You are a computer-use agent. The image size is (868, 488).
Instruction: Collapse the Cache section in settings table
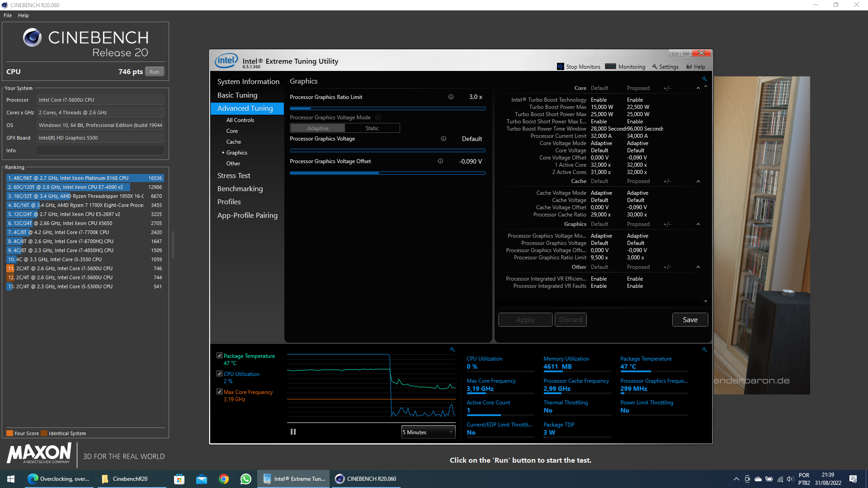[x=698, y=181]
